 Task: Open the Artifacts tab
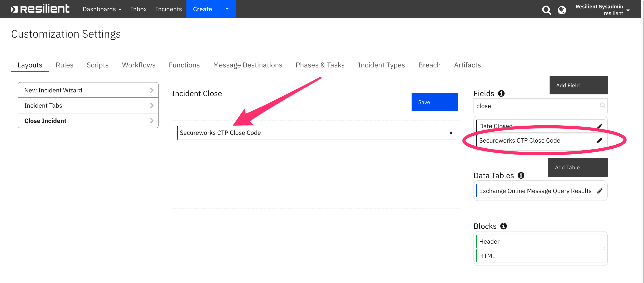pyautogui.click(x=468, y=65)
